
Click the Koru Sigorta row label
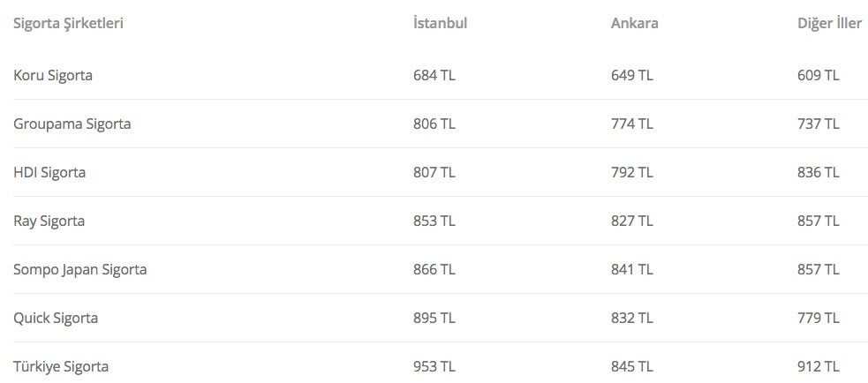tap(53, 75)
